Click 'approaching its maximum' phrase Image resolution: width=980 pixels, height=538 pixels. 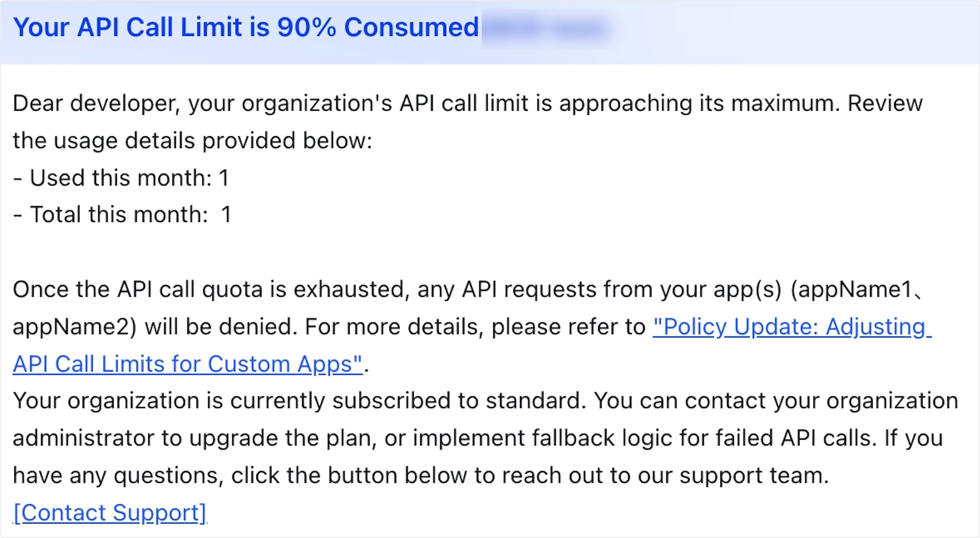point(697,103)
